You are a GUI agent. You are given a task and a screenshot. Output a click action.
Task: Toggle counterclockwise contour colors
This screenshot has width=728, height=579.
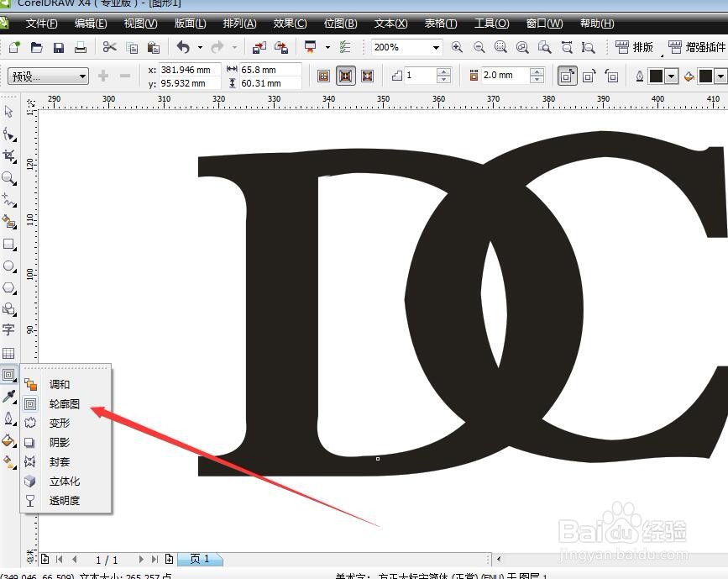611,76
